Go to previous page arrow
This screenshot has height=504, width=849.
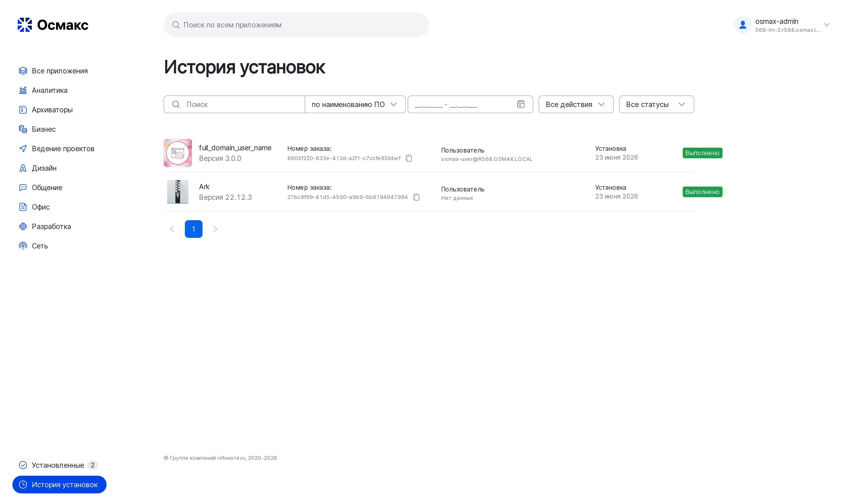172,229
